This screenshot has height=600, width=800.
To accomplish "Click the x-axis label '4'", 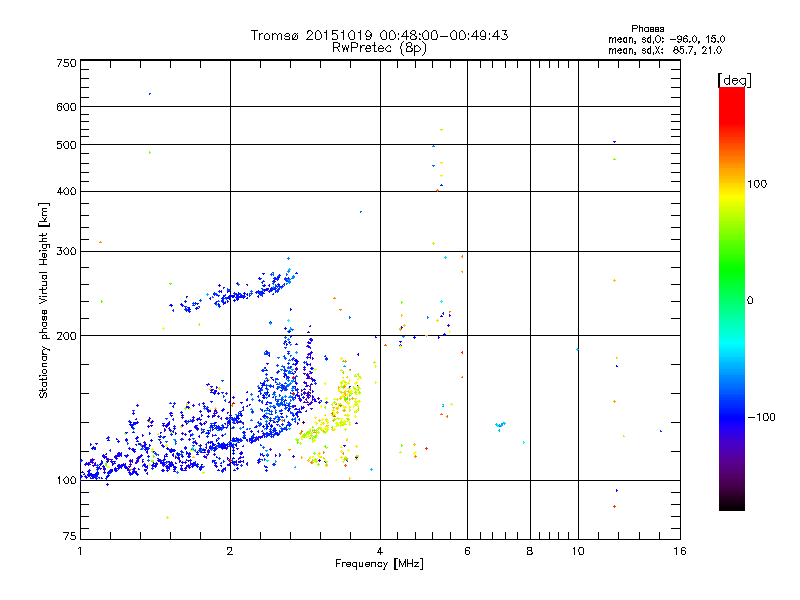I will pos(380,551).
